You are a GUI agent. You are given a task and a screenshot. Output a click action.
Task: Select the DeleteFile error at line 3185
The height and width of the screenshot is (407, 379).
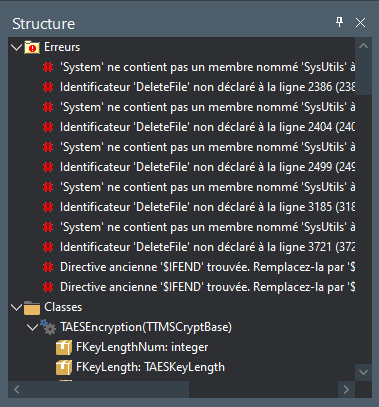[207, 207]
